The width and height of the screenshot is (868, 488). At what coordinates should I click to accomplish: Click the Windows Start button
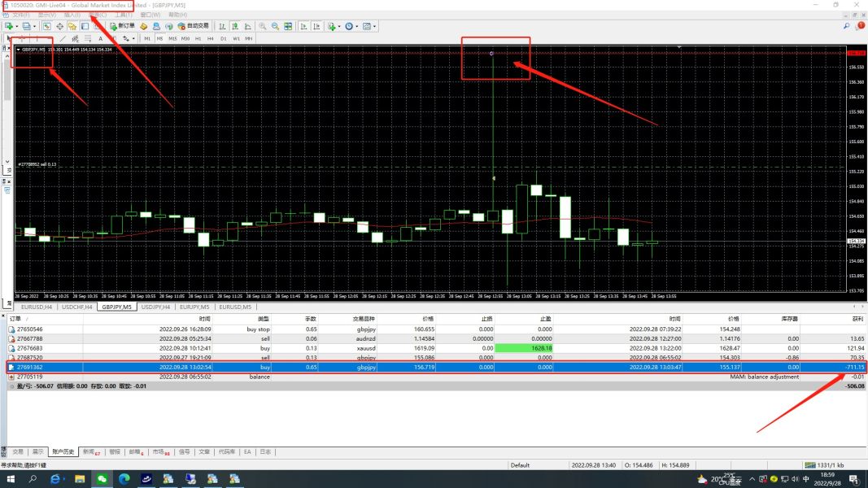[10, 478]
